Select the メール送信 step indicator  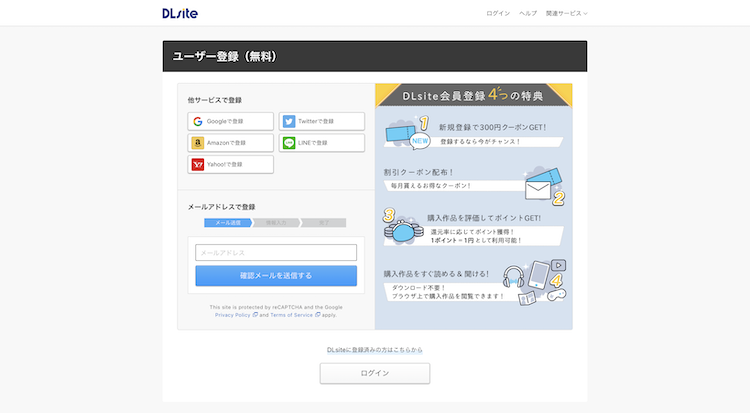pos(228,223)
